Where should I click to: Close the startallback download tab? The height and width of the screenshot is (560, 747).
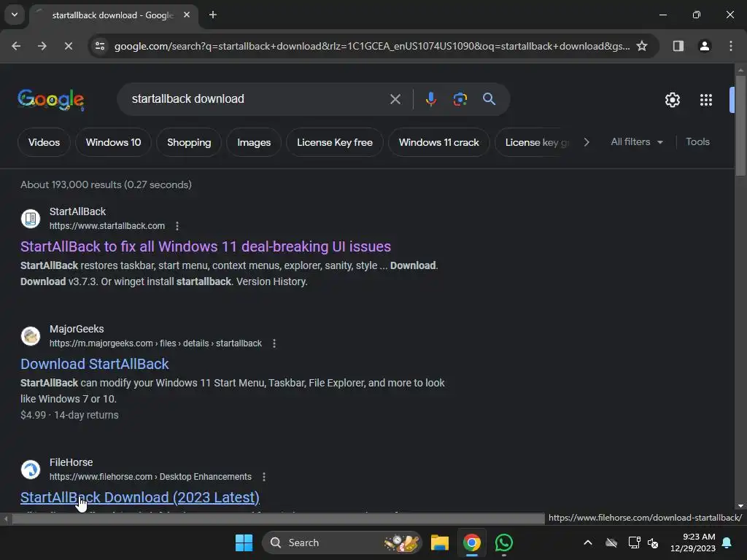click(x=187, y=15)
